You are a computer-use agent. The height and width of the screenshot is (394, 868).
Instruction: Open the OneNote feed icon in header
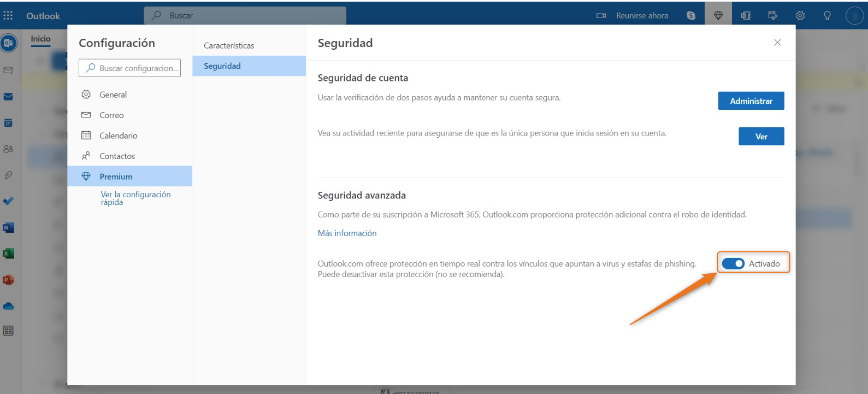coord(746,15)
